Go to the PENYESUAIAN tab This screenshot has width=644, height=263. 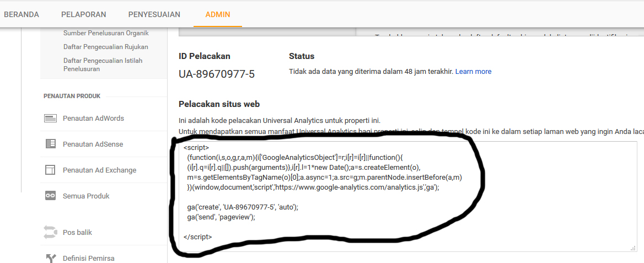pyautogui.click(x=154, y=14)
